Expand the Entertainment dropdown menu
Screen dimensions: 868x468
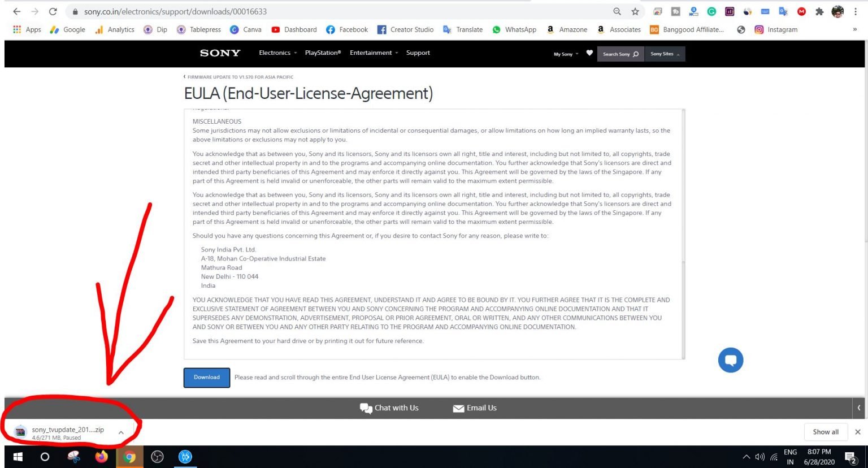tap(374, 53)
